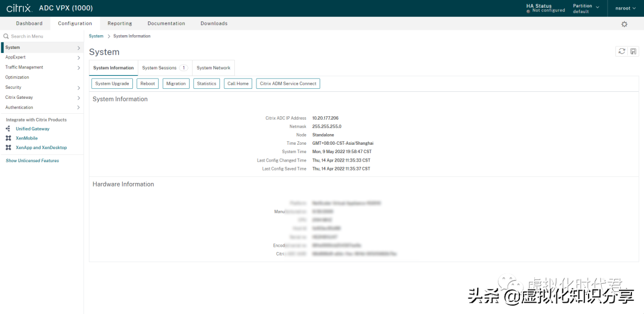Refresh the System page with the refresh icon
The image size is (644, 314).
(622, 51)
